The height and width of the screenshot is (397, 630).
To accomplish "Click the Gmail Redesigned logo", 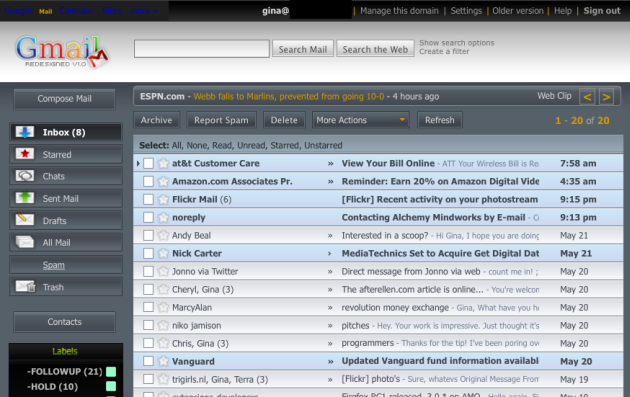I will pos(62,51).
